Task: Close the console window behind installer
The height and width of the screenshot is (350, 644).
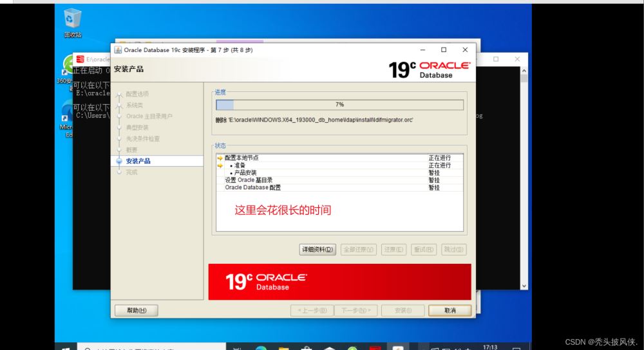Action: pos(517,59)
